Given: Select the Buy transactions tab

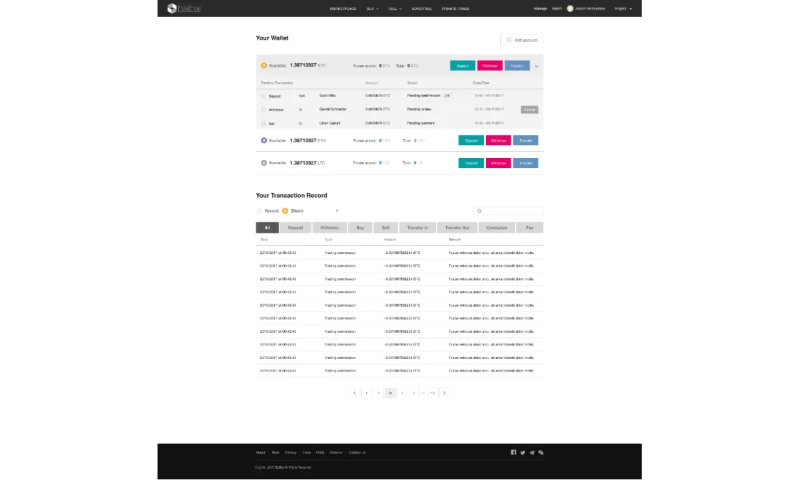Looking at the screenshot, I should pyautogui.click(x=360, y=228).
